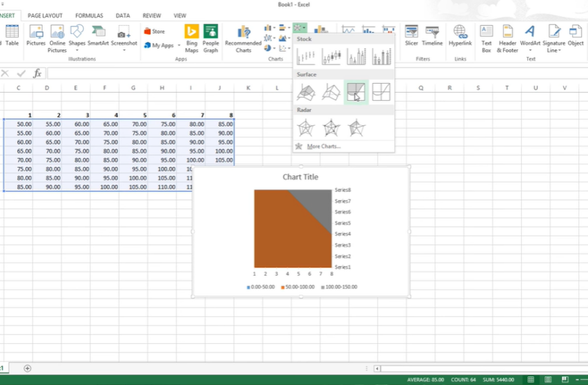The height and width of the screenshot is (385, 588).
Task: Switch to Page Layout view in status bar
Action: pos(548,380)
